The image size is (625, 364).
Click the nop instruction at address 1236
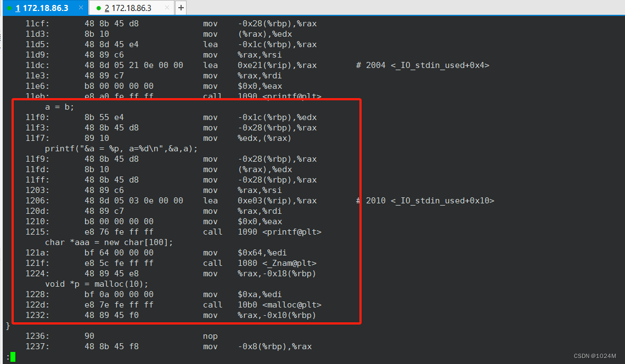click(210, 335)
